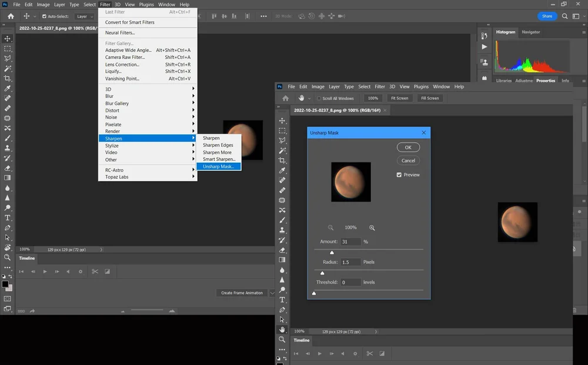Click the Fit Screen button
The height and width of the screenshot is (365, 588).
pos(399,98)
